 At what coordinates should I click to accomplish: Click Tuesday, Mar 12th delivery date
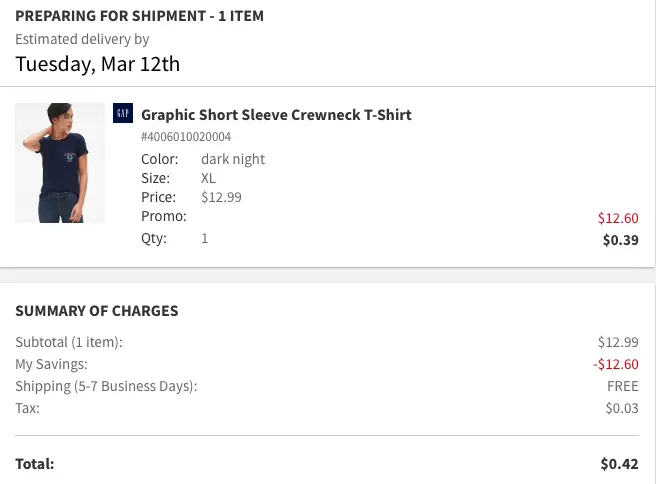pos(97,64)
